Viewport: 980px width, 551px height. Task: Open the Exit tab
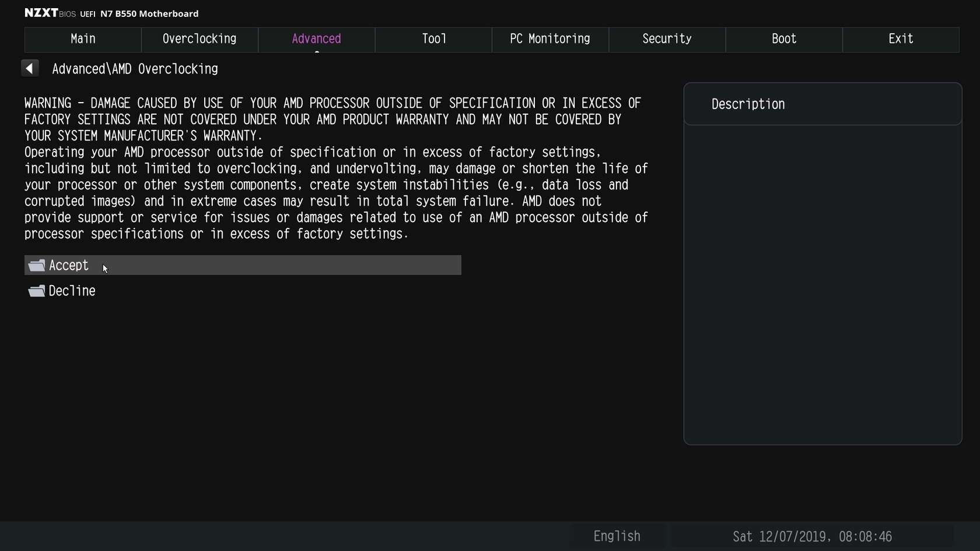point(901,39)
